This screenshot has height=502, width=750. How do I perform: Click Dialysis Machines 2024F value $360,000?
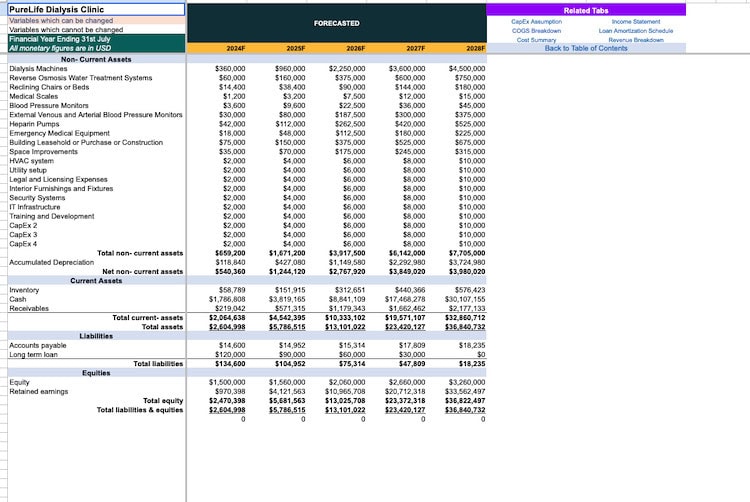point(230,69)
